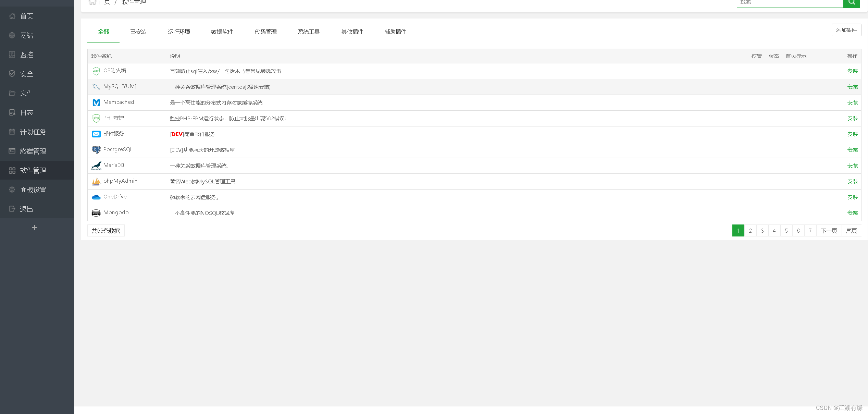This screenshot has height=414, width=868.
Task: Click the green search magnifier icon
Action: 852,3
